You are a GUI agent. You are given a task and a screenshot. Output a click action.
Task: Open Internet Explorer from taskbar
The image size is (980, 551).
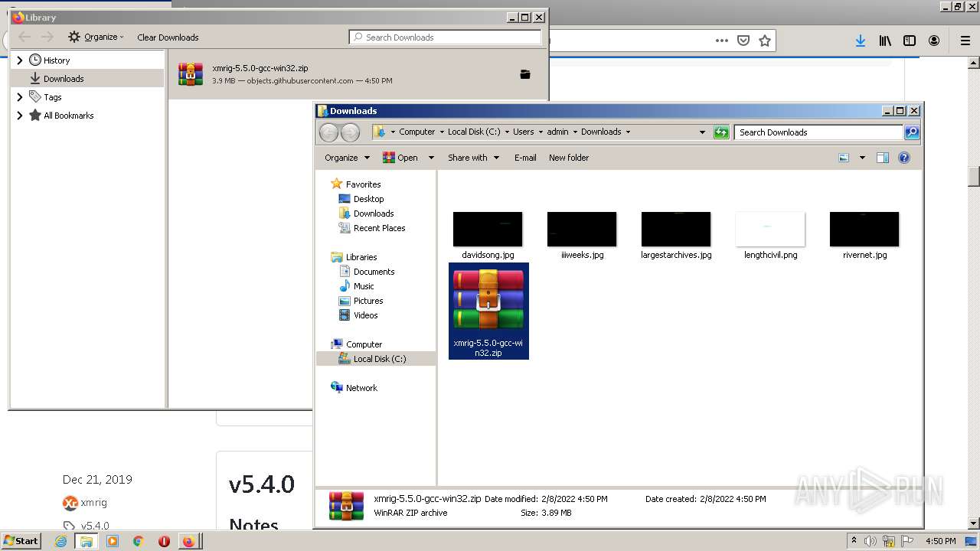click(60, 541)
